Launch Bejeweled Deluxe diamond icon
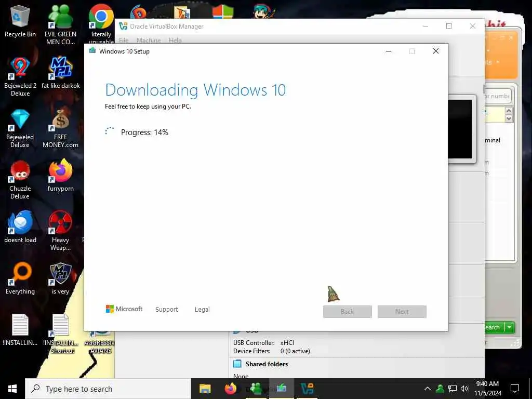The height and width of the screenshot is (399, 532). pyautogui.click(x=20, y=128)
